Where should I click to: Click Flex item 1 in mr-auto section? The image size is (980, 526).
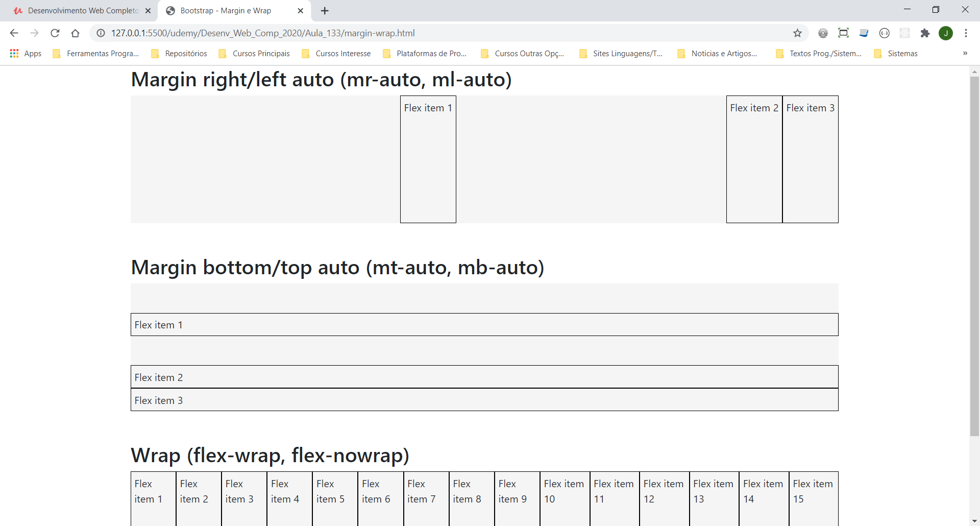[x=428, y=159]
